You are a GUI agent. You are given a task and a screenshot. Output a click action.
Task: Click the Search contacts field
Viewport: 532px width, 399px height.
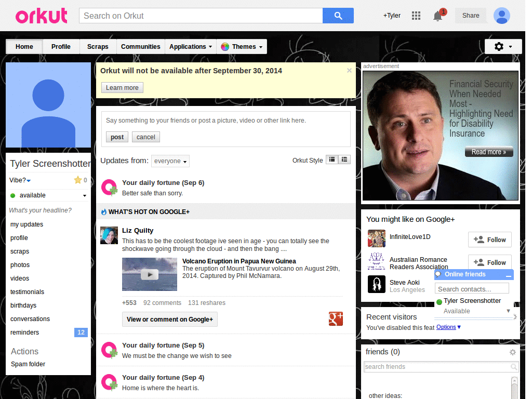click(472, 289)
